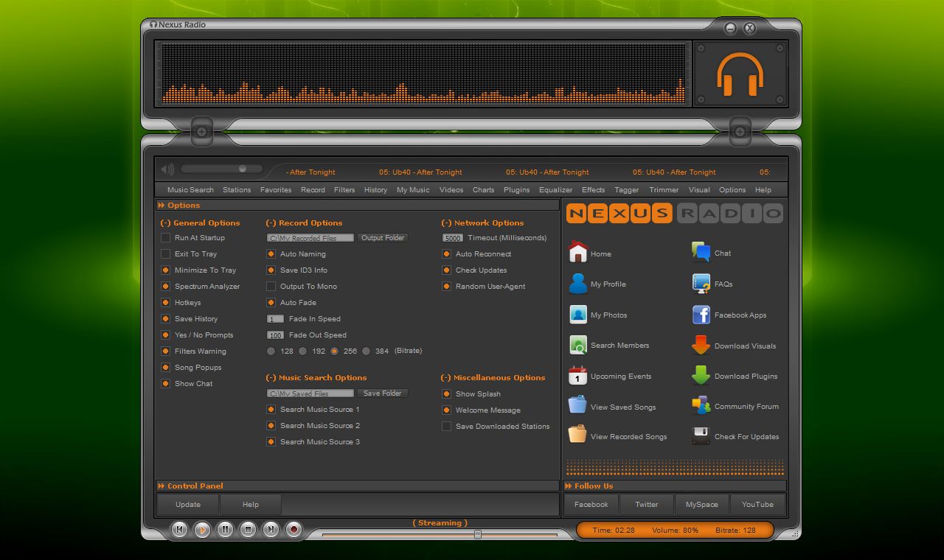Viewport: 944px width, 560px height.
Task: Click the My Saved Files path field
Action: (x=310, y=393)
